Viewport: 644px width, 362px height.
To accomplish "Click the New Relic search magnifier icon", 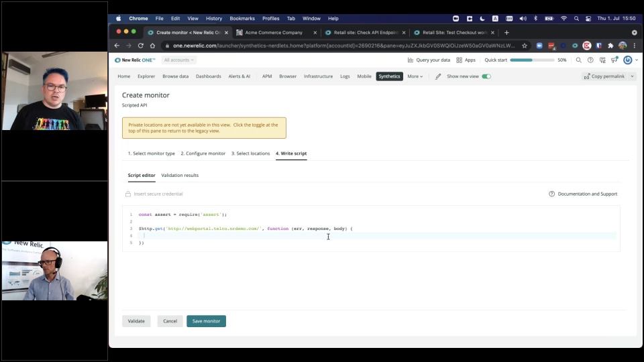I will (x=579, y=60).
